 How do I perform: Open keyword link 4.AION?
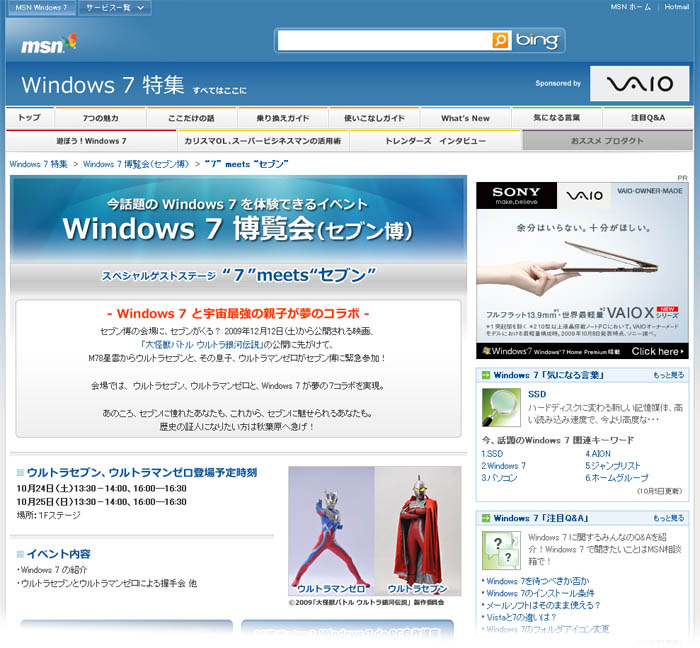point(598,454)
